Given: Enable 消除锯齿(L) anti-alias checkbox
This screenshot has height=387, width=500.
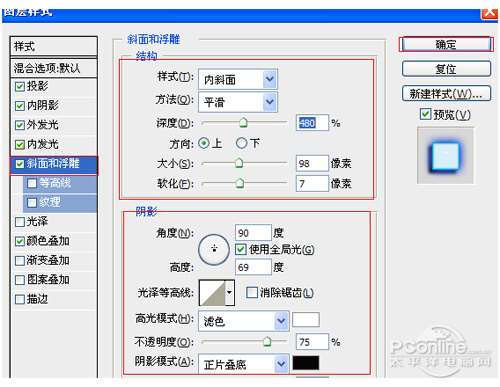Looking at the screenshot, I should [252, 293].
